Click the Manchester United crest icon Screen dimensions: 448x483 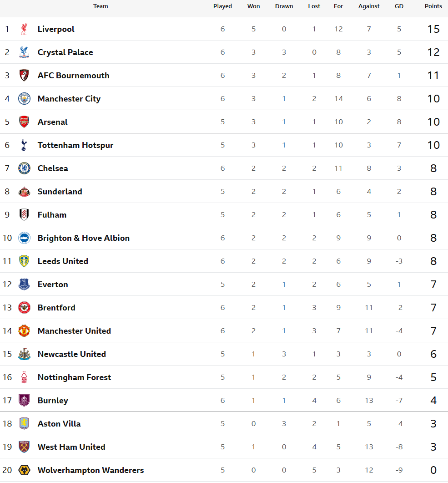24,331
